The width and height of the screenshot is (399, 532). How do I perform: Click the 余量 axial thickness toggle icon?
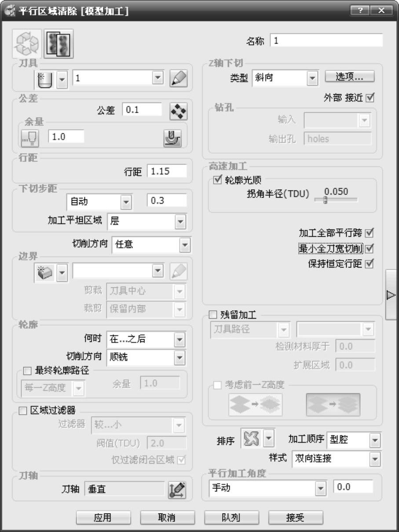(x=30, y=138)
